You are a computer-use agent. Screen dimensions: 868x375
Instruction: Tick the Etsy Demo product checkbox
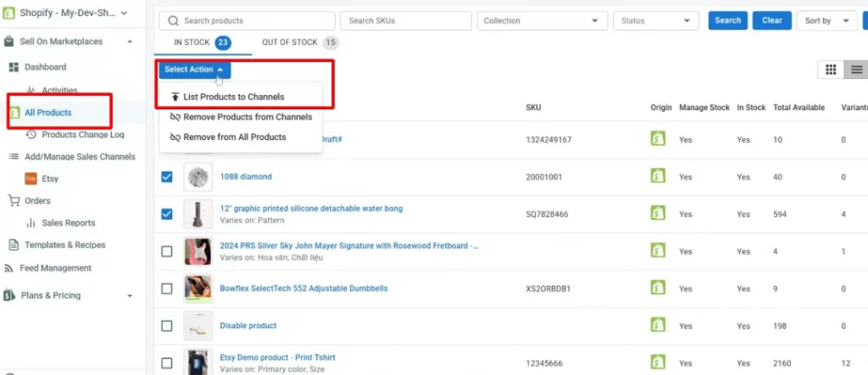167,363
